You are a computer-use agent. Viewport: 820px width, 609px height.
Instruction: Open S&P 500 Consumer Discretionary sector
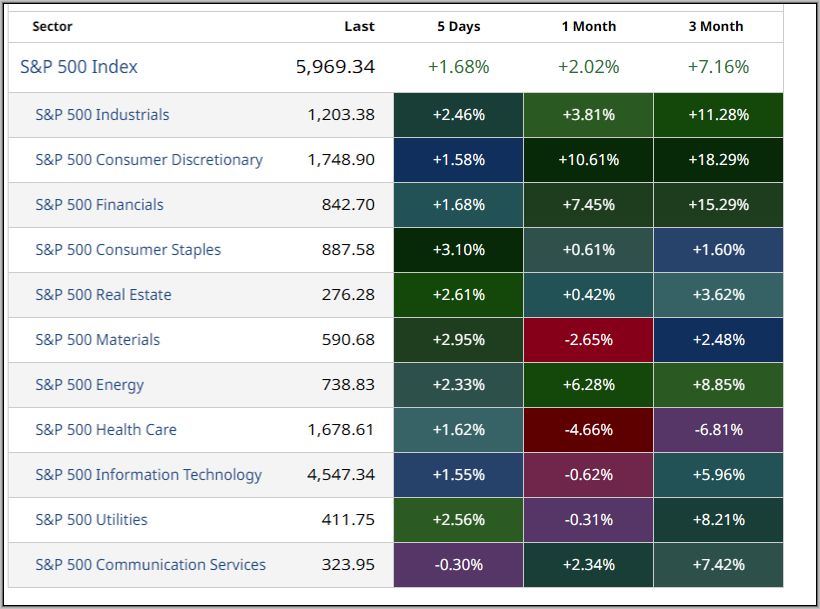point(149,160)
